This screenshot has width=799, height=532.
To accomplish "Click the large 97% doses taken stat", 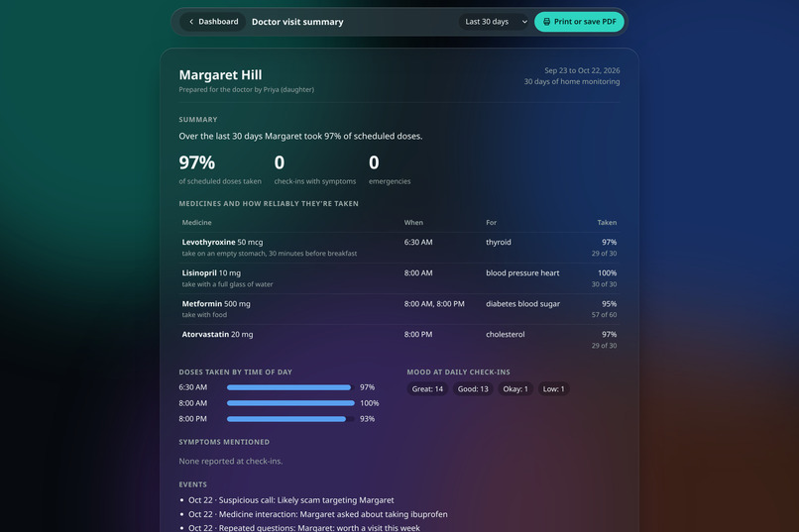I will click(196, 162).
